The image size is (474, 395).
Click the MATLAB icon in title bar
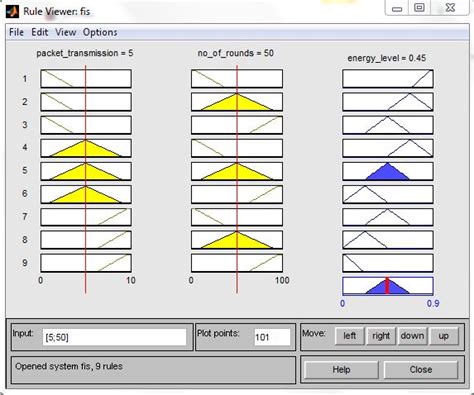[12, 11]
